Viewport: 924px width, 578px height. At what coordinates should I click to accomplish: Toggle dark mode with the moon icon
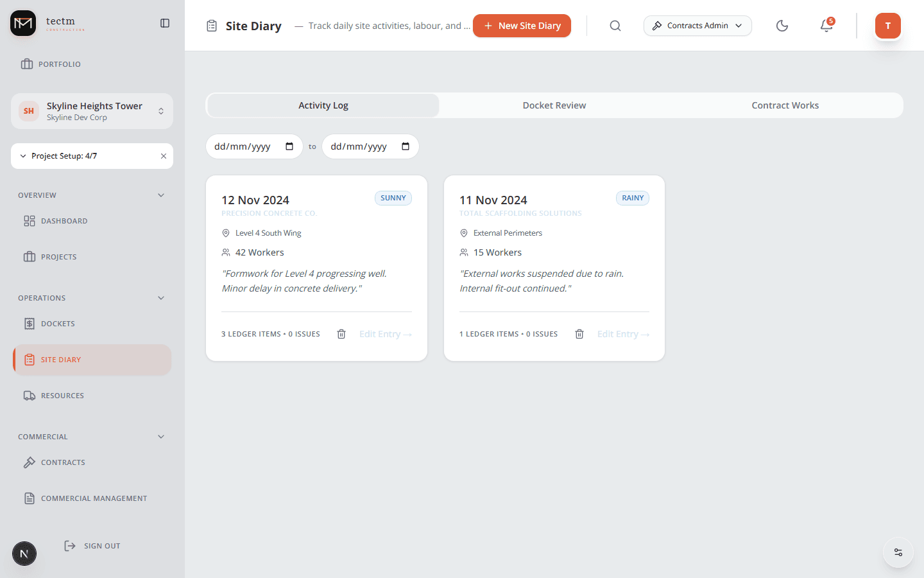[782, 26]
